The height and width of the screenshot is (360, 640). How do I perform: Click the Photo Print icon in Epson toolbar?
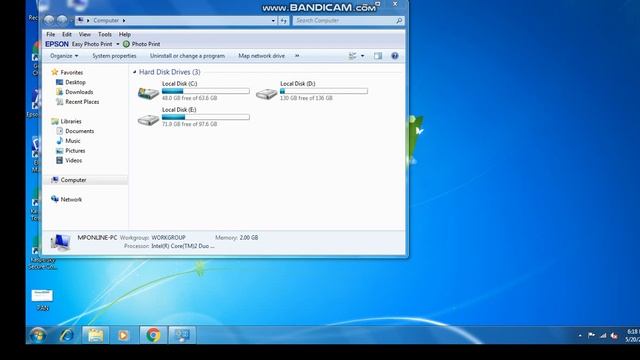pyautogui.click(x=127, y=44)
